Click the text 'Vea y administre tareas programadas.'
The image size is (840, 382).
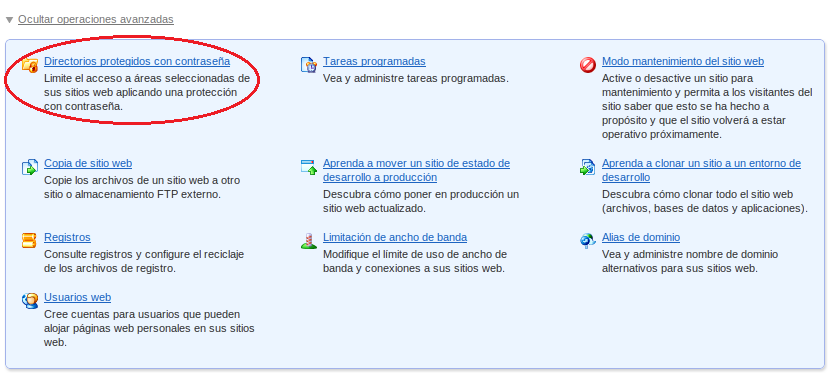click(416, 78)
